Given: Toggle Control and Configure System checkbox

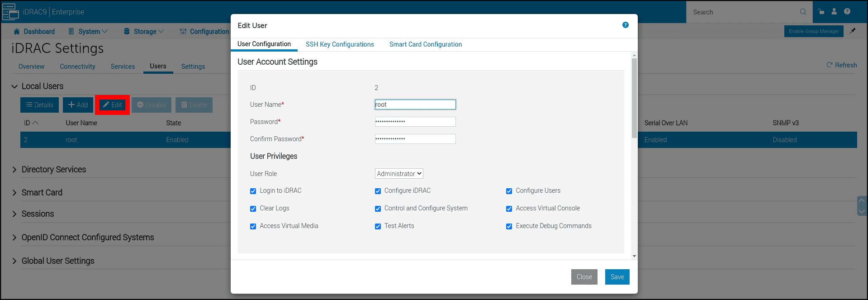Looking at the screenshot, I should click(378, 209).
